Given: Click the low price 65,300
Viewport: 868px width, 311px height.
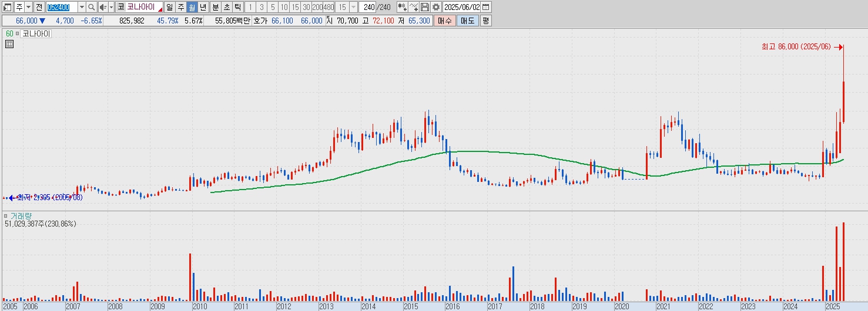Looking at the screenshot, I should point(419,21).
